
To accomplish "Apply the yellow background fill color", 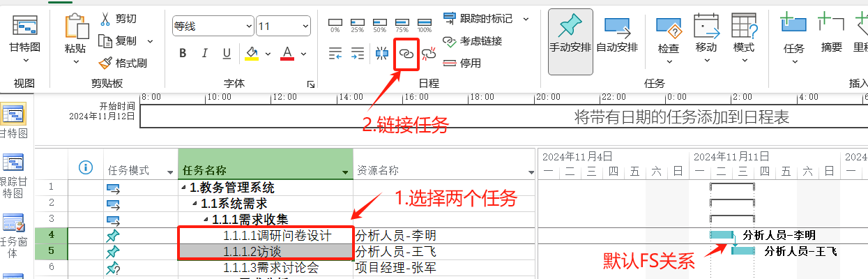I will pos(252,53).
